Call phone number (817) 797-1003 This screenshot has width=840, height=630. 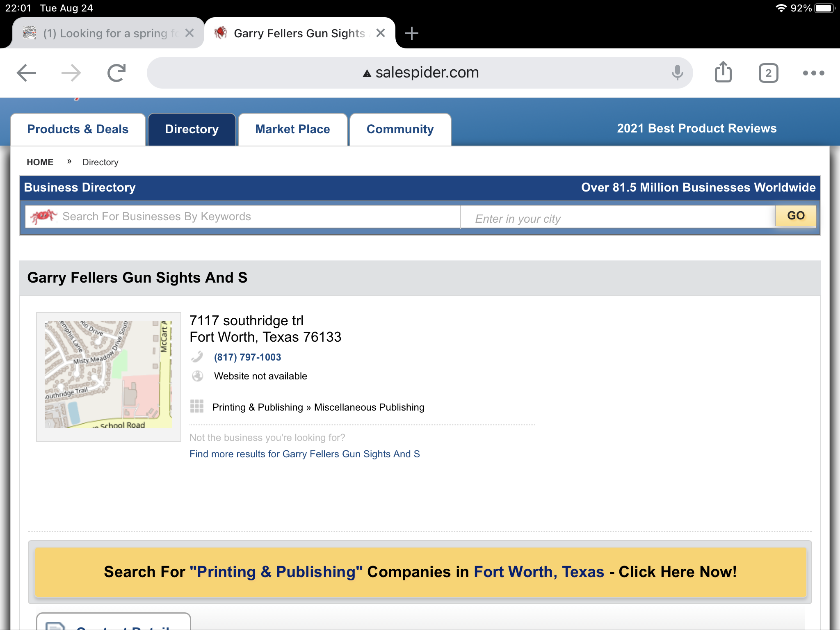pos(247,357)
